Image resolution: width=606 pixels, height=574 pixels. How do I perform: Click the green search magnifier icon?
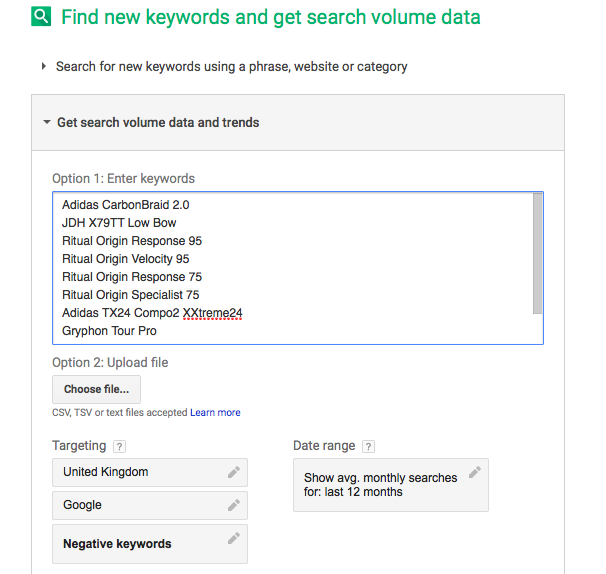(x=41, y=17)
